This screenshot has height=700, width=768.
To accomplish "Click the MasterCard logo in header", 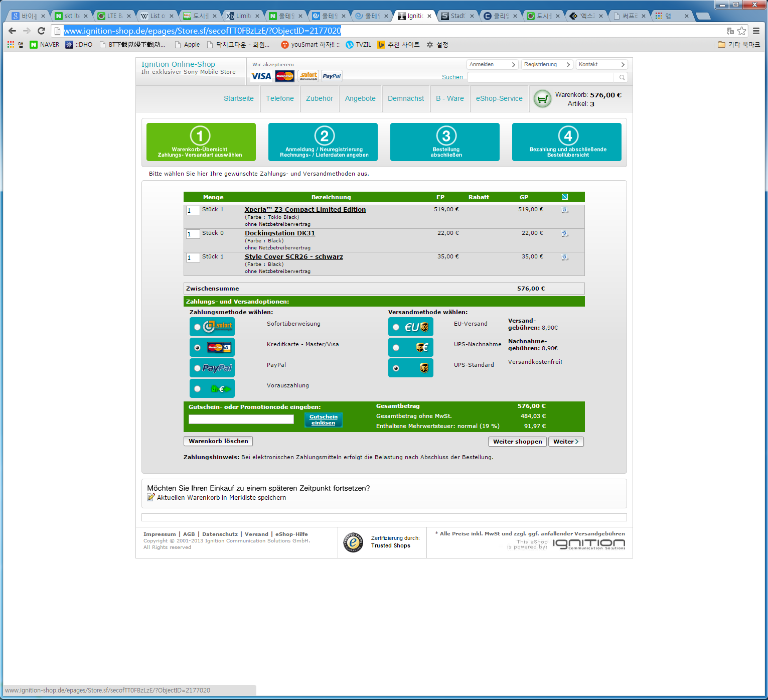I will click(x=285, y=76).
